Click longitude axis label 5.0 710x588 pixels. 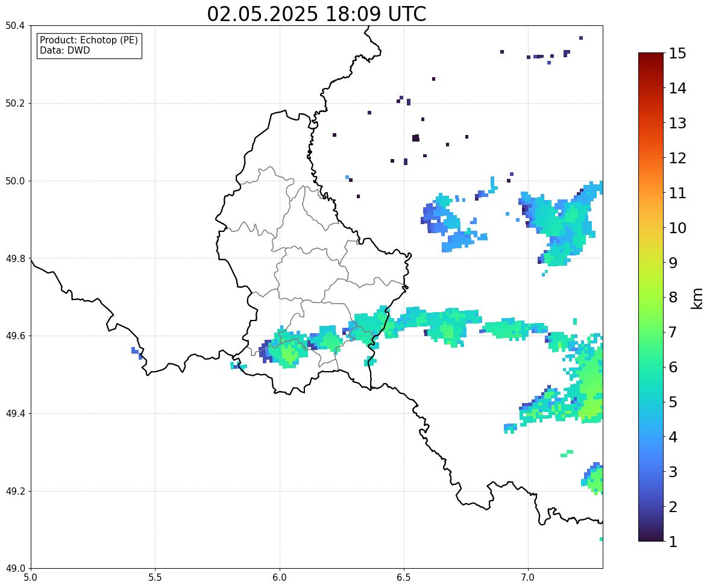tap(31, 578)
